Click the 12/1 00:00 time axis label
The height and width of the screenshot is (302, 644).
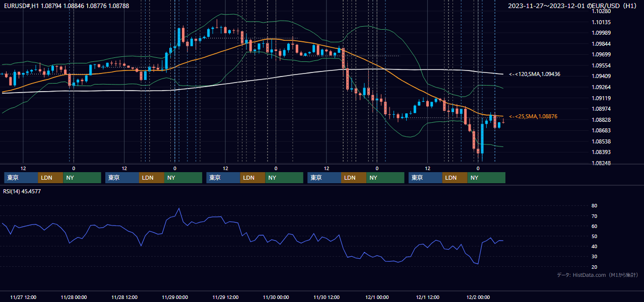pyautogui.click(x=377, y=297)
